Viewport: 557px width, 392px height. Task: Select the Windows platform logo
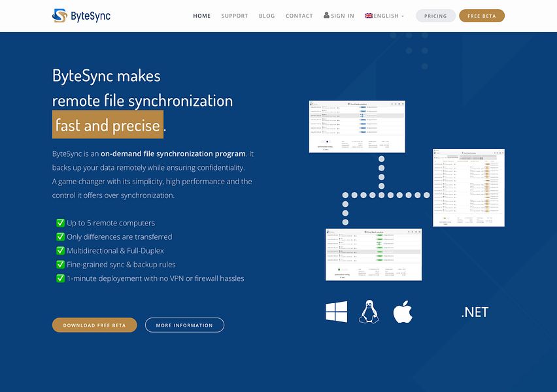[336, 312]
